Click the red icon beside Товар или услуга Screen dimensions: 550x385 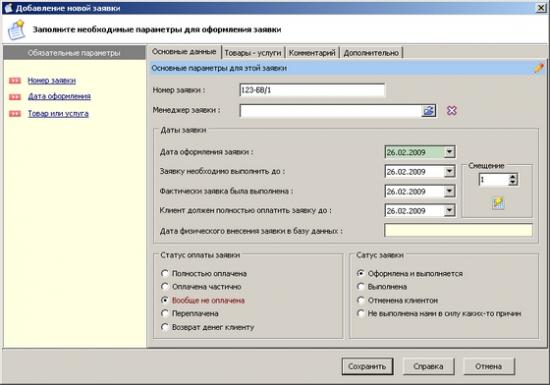click(15, 114)
